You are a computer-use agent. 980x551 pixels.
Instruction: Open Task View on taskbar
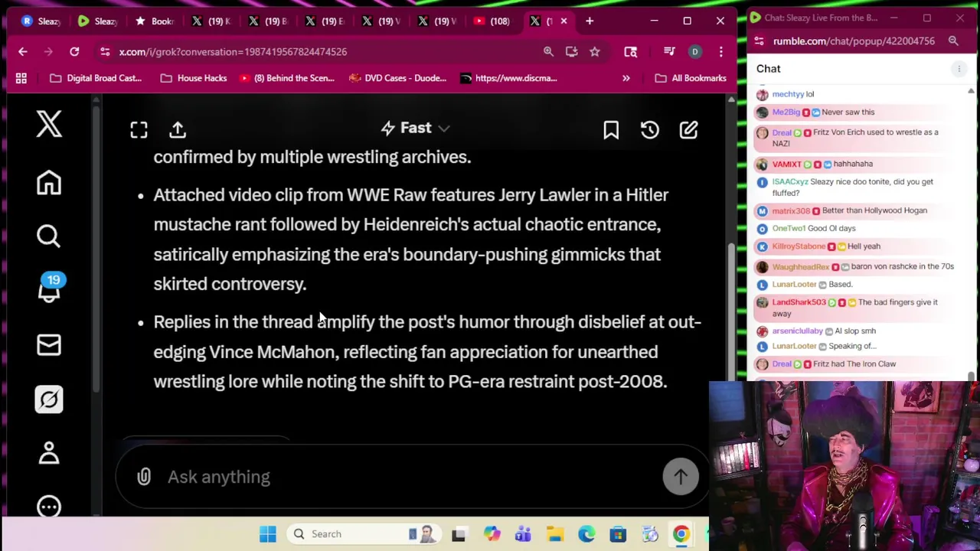pos(459,534)
